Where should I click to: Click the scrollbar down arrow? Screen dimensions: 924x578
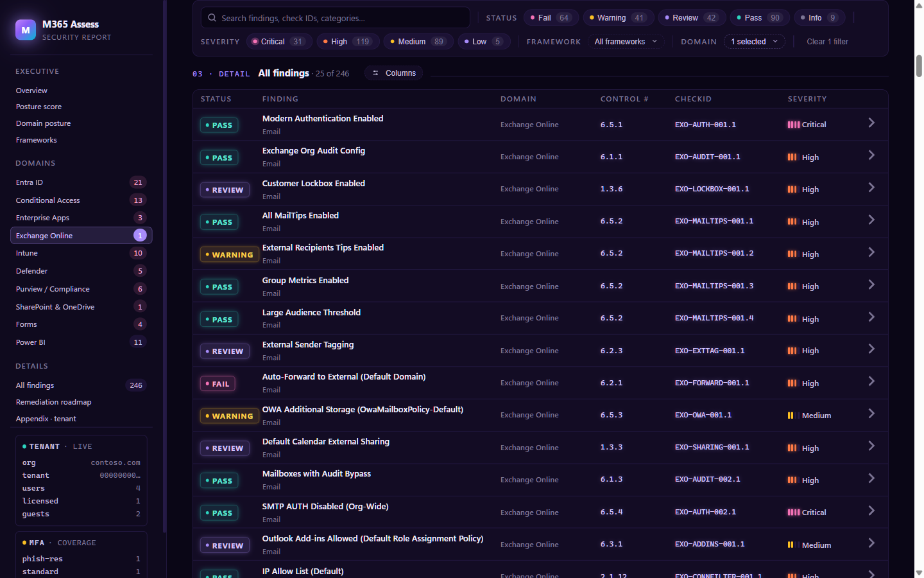click(919, 572)
